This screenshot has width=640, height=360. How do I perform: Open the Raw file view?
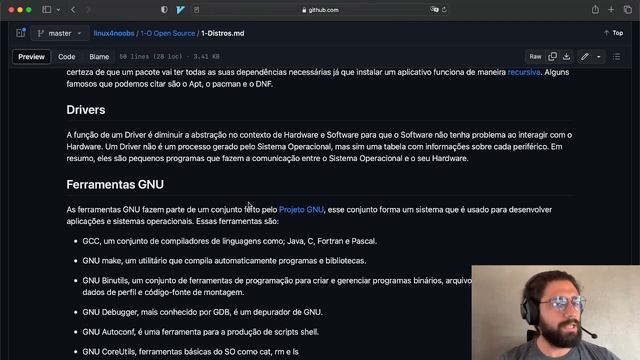pyautogui.click(x=535, y=57)
